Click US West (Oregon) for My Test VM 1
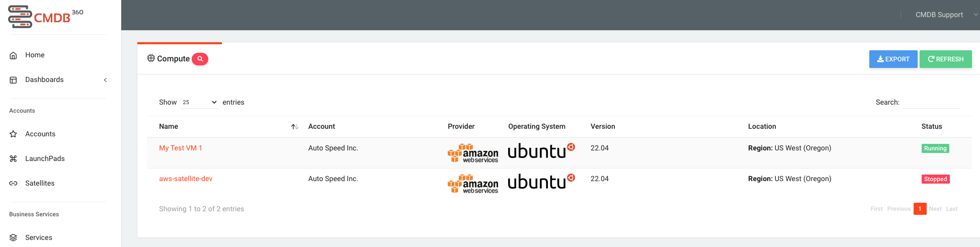Image resolution: width=980 pixels, height=247 pixels. pos(803,148)
